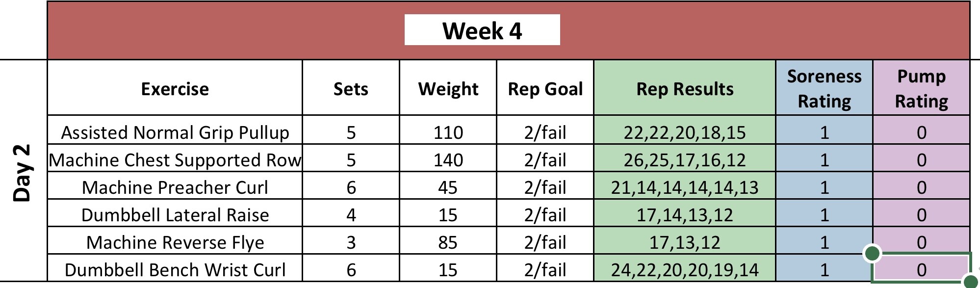Select the Day 2 row label

pyautogui.click(x=22, y=173)
